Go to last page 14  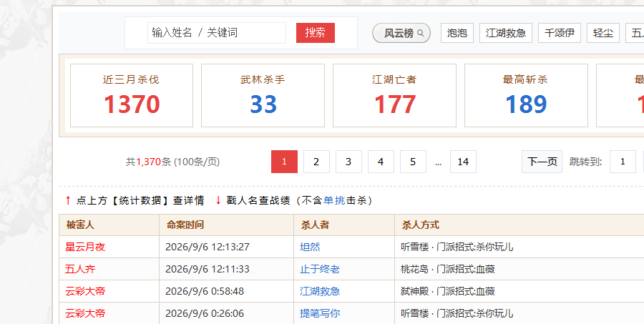(463, 162)
